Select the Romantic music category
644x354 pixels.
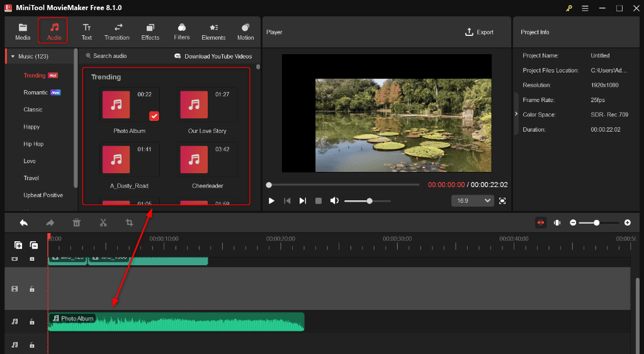(36, 93)
